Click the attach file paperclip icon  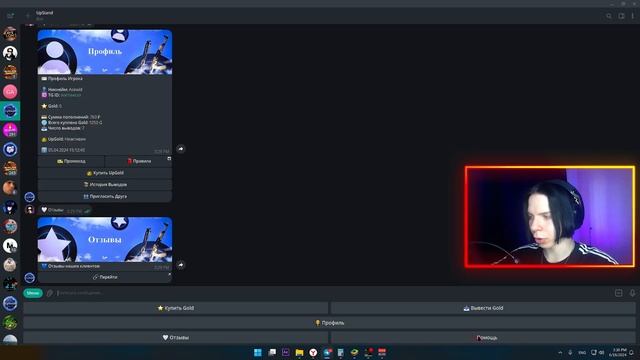tap(50, 293)
